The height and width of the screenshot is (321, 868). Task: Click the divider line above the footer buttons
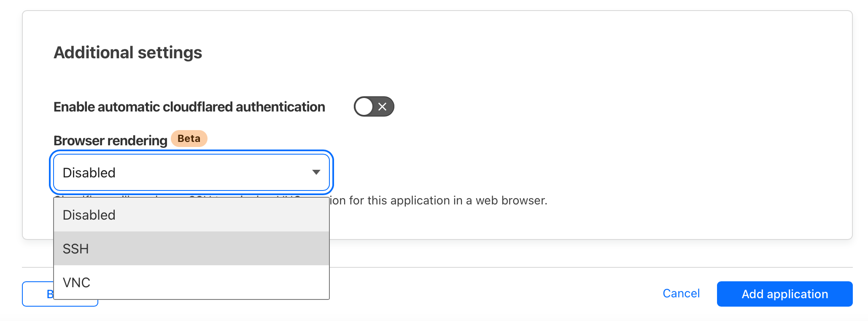pos(506,267)
